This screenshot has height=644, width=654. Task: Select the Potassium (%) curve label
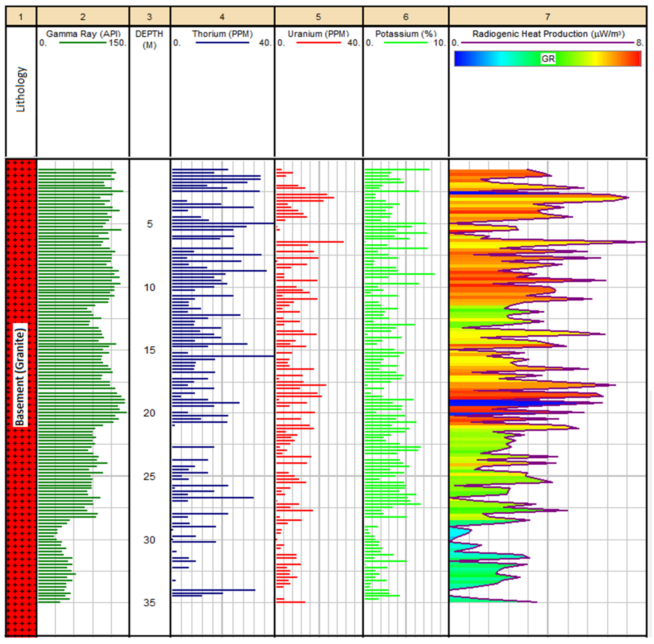point(406,34)
